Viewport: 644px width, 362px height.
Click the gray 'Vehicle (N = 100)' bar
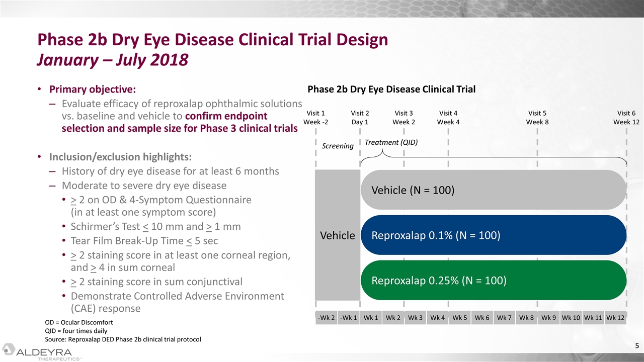pos(494,190)
